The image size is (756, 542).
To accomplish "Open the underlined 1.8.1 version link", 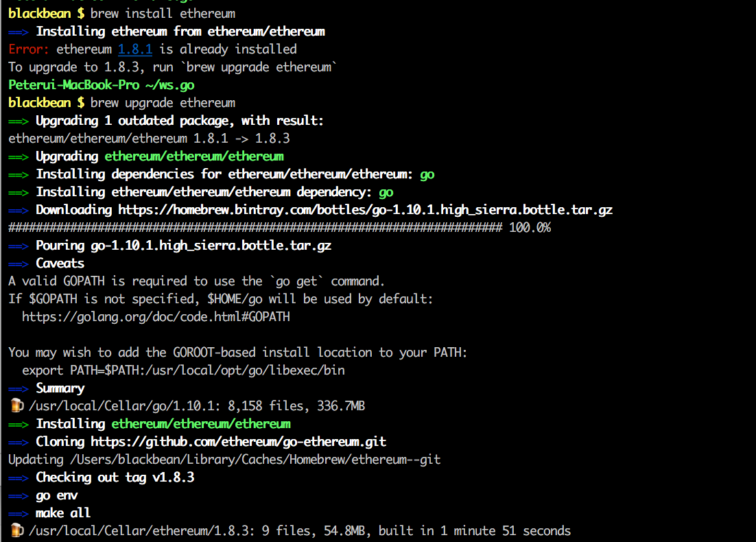I will [135, 49].
